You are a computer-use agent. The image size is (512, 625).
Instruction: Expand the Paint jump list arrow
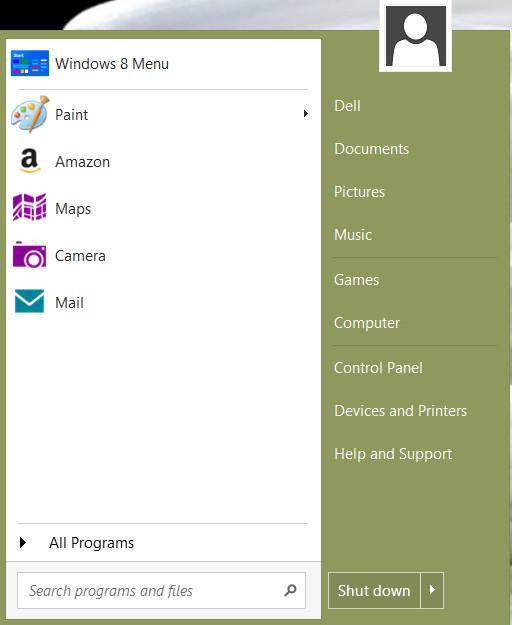(306, 114)
